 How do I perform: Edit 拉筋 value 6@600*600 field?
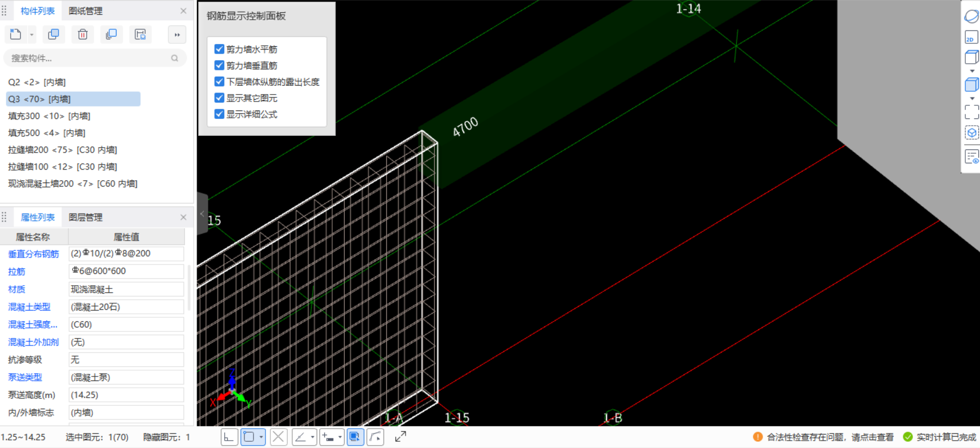click(126, 271)
